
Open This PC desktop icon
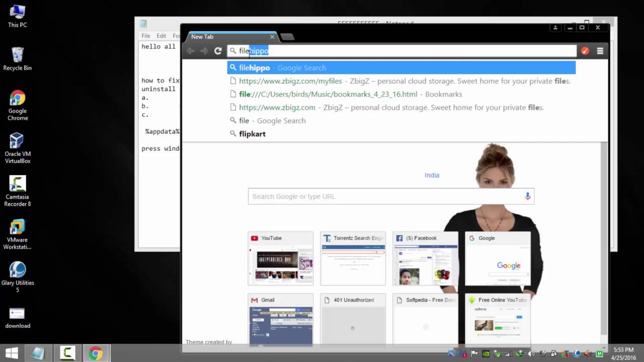pos(17,16)
